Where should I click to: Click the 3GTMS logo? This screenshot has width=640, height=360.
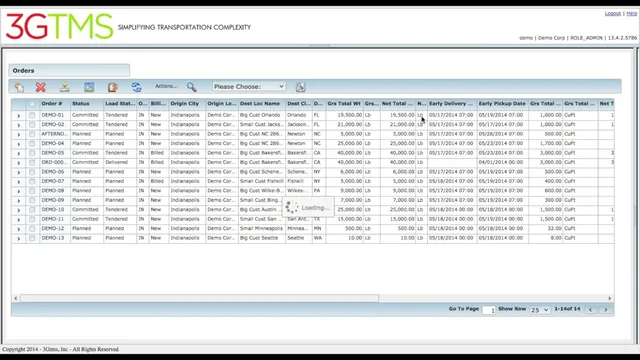(x=60, y=26)
